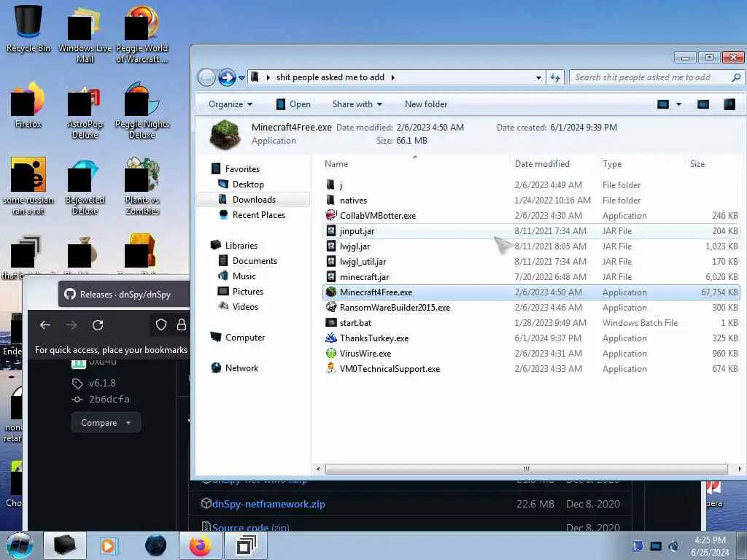Open Windows Live Mail desktop icon

85,34
